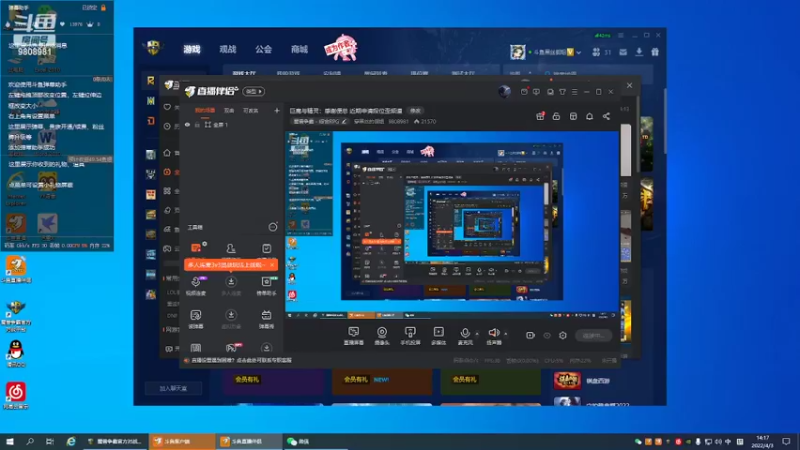Viewport: 800px width, 450px height.
Task: Click the toolbox circular settings icon
Action: 273,227
